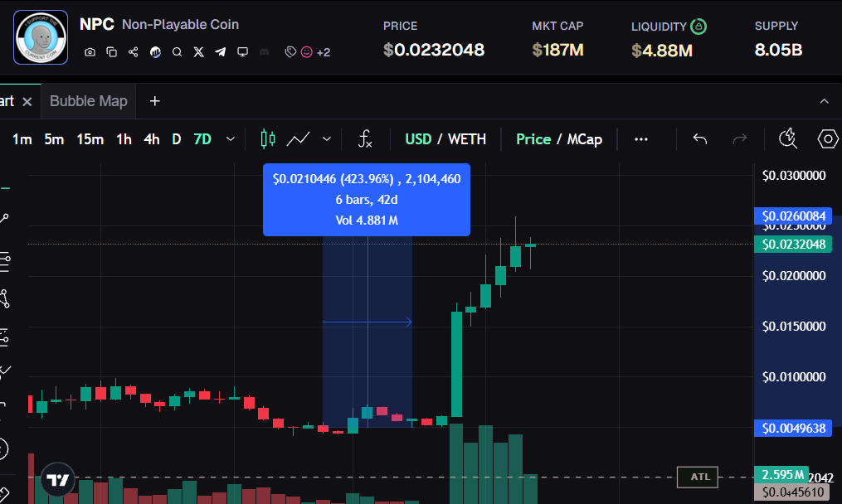Share the NPC token page
Screen dimensions: 842x504
coord(134,52)
